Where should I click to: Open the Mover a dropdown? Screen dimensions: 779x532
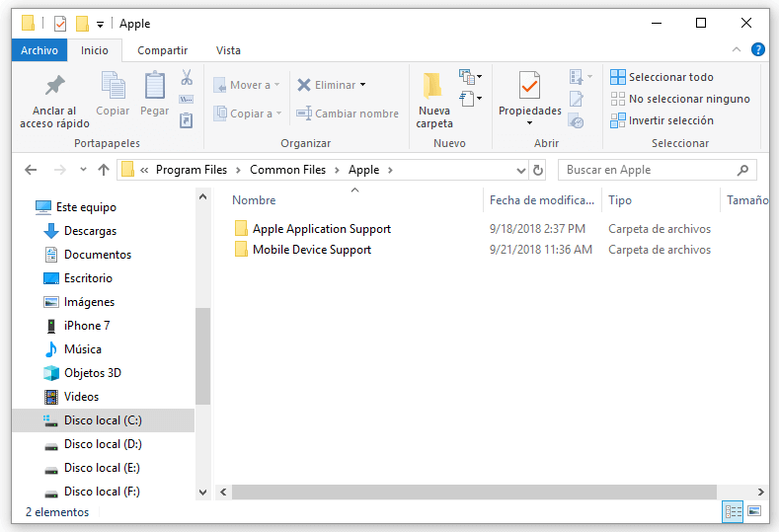click(247, 85)
